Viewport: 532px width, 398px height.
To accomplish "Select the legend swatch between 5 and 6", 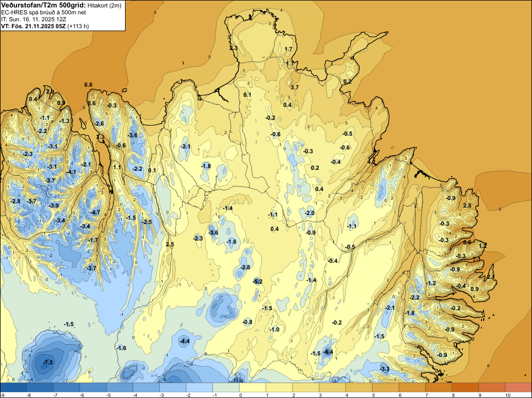I will click(x=385, y=387).
